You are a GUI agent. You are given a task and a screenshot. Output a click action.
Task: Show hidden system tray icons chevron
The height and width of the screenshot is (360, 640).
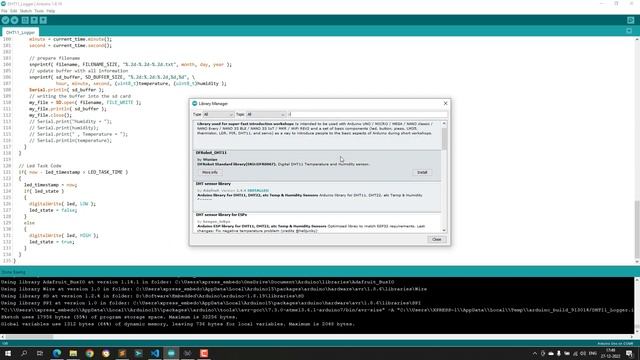[x=535, y=353]
